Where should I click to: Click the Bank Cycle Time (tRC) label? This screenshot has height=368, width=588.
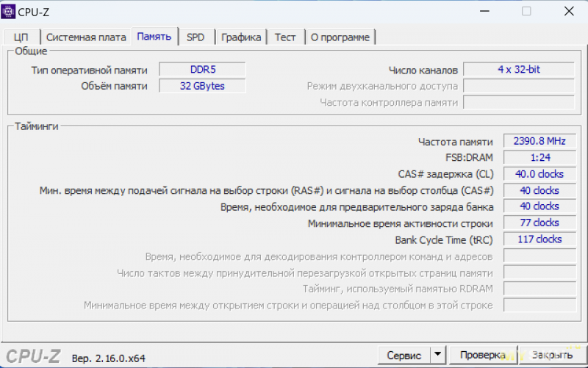pos(444,240)
